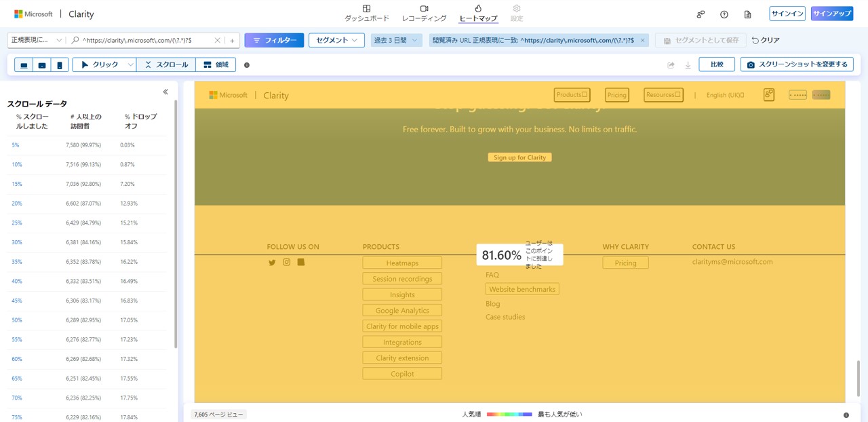Open the share people icon in header
The image size is (868, 422).
701,14
